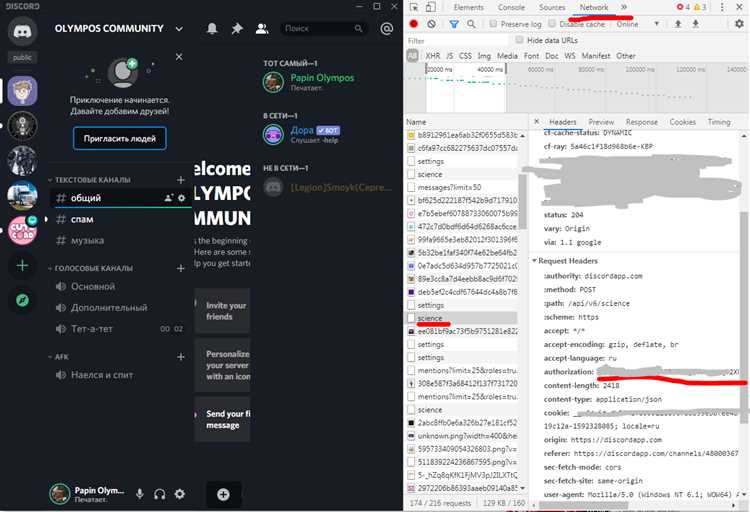Image resolution: width=750 pixels, height=512 pixels.
Task: Close request details panel X
Action: 536,122
